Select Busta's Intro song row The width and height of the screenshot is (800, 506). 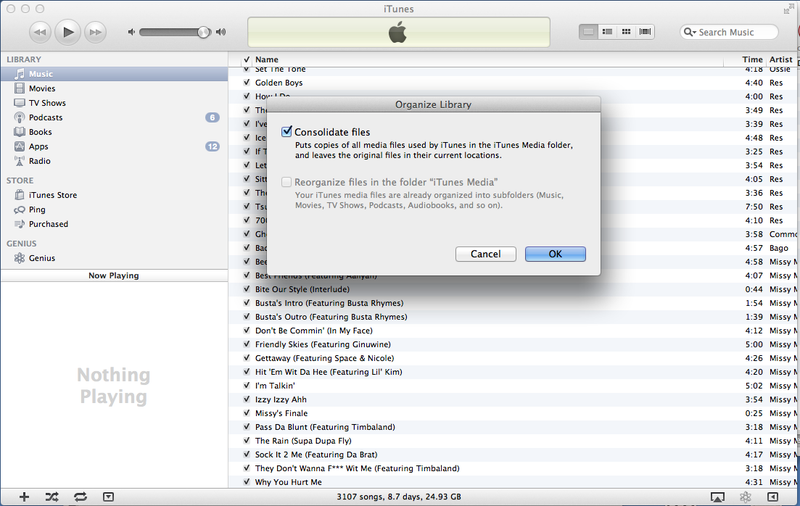pyautogui.click(x=513, y=303)
